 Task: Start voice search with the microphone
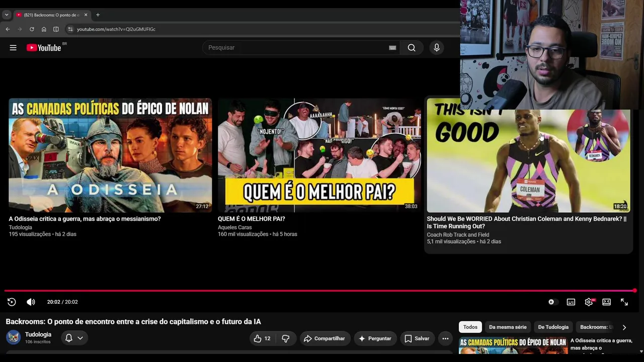coord(437,48)
